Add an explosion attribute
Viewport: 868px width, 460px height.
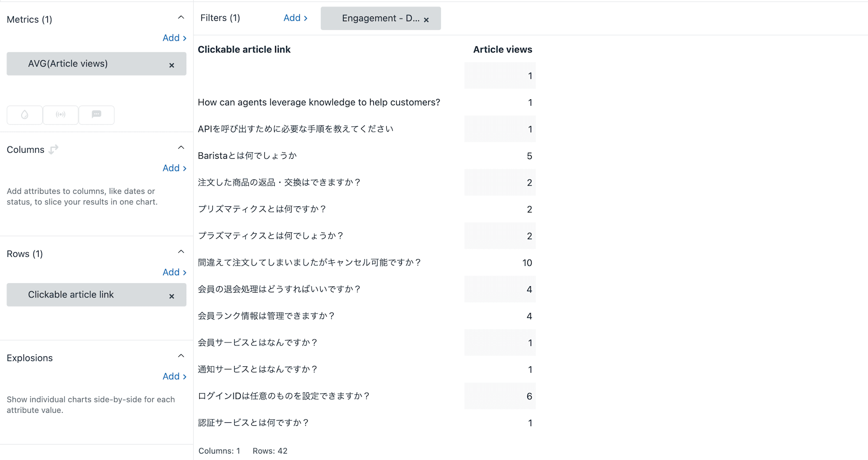[174, 376]
